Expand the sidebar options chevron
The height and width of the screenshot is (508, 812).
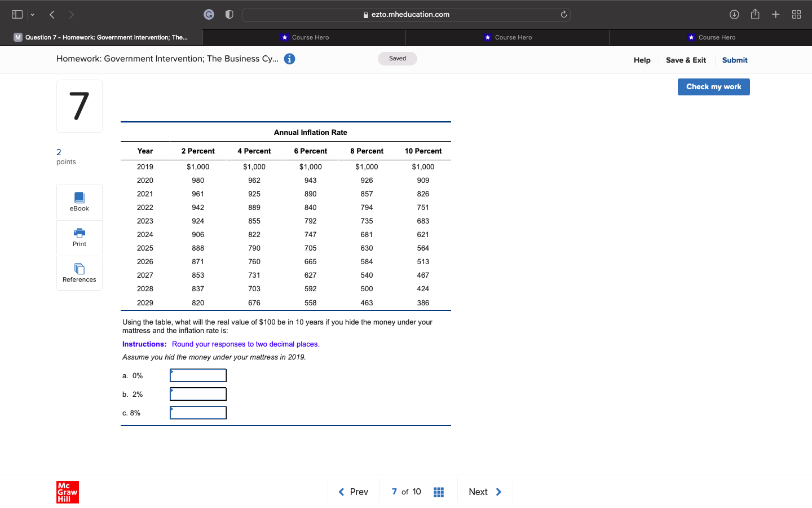[32, 14]
